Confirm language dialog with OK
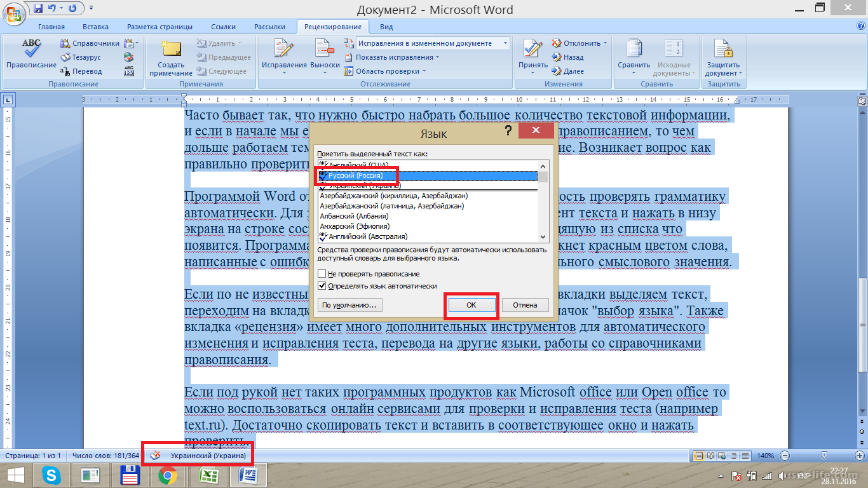This screenshot has width=868, height=488. [471, 305]
